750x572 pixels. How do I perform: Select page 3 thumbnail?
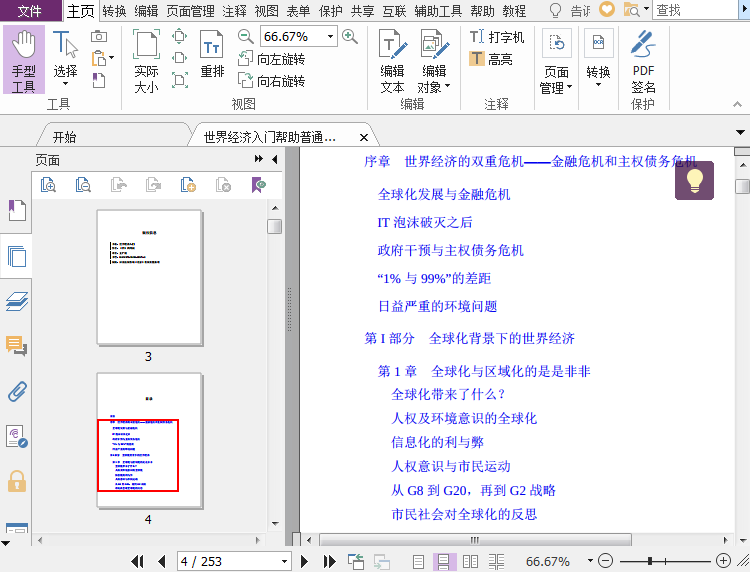coord(149,277)
